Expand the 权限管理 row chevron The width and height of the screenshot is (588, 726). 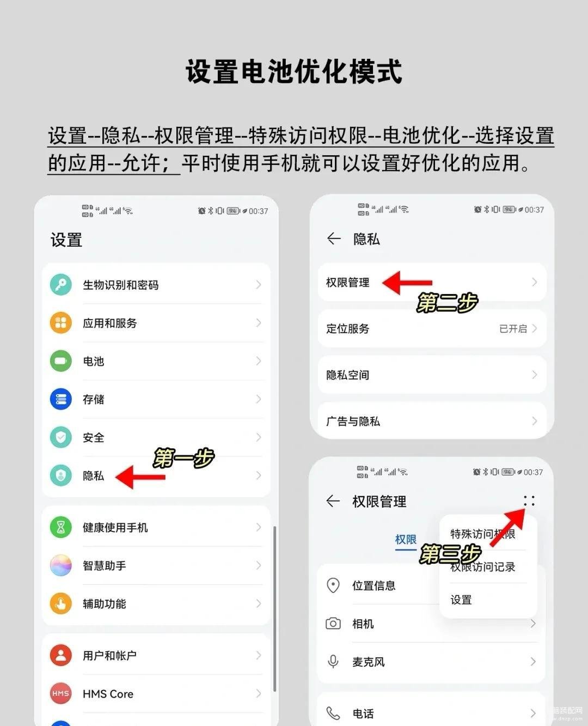[x=534, y=282]
